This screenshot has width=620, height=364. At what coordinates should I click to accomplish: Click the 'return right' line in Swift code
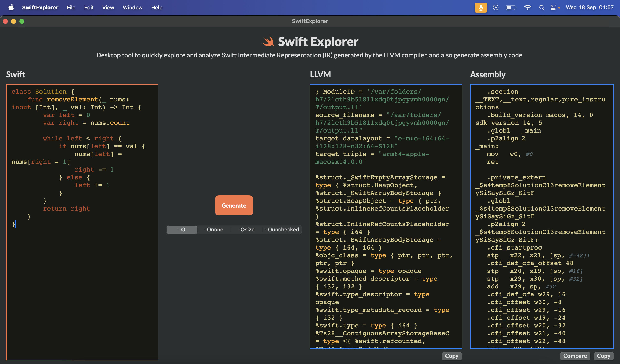coord(67,208)
